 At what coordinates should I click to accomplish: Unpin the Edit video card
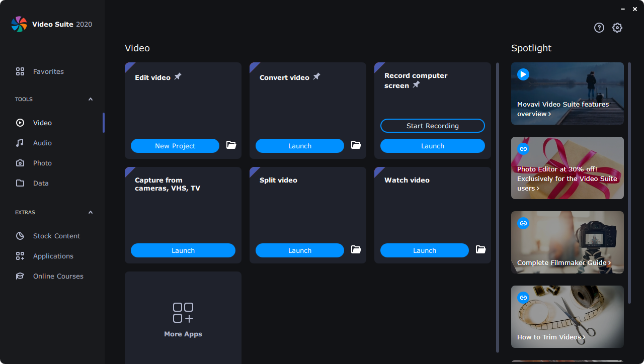click(177, 76)
